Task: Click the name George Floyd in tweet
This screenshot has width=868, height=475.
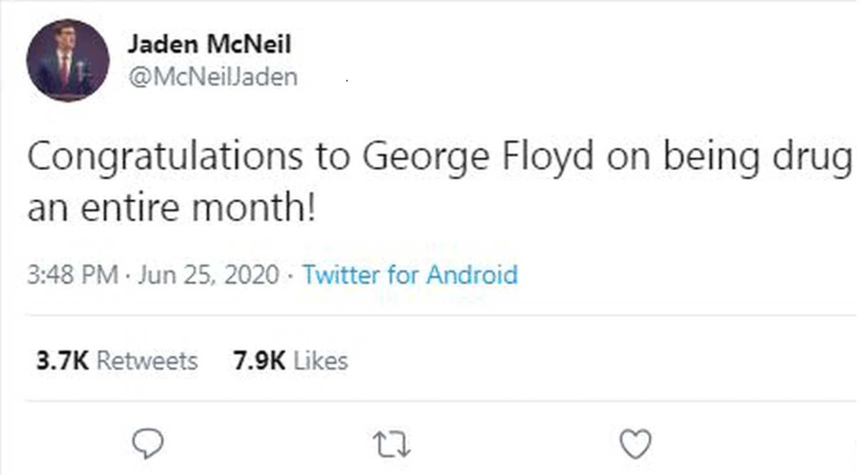Action: tap(478, 157)
